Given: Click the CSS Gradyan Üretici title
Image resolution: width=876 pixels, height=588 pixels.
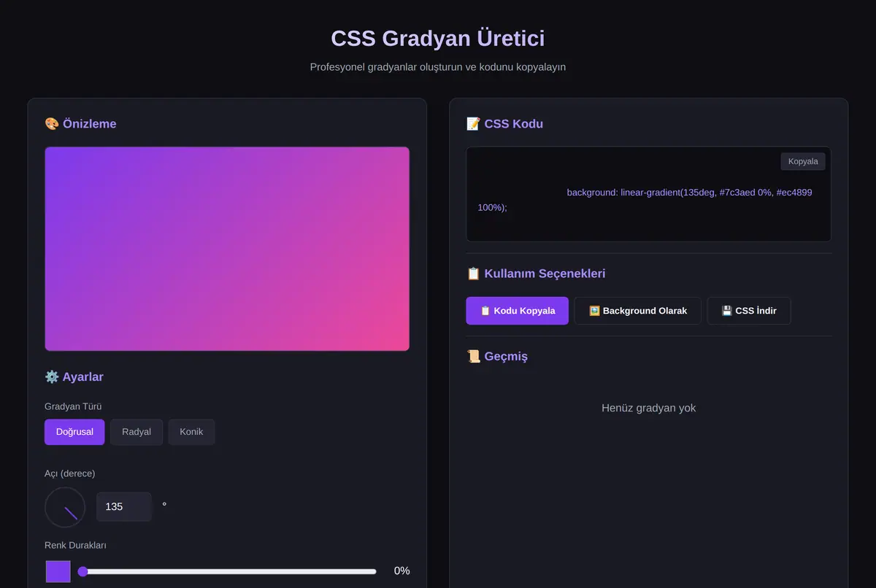Looking at the screenshot, I should tap(438, 38).
